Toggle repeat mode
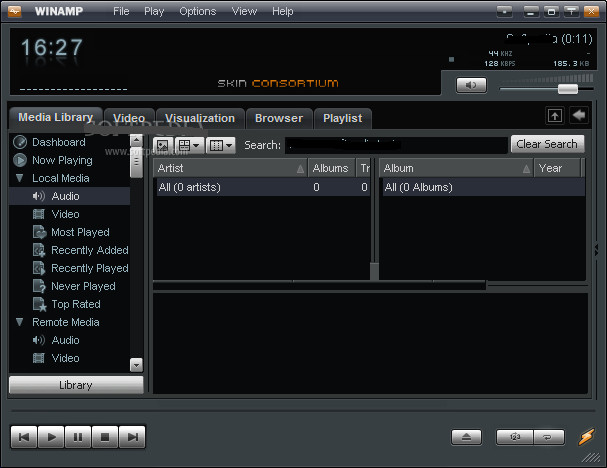 pyautogui.click(x=549, y=437)
